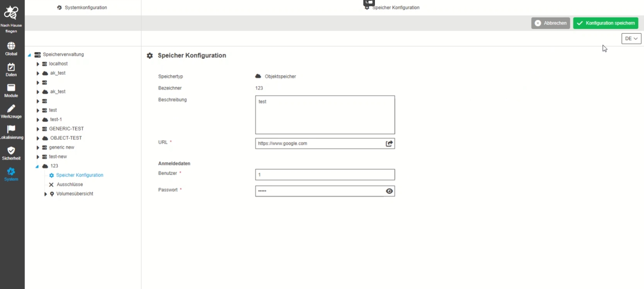Click Konfiguration speichern button
The image size is (644, 289).
(x=605, y=23)
